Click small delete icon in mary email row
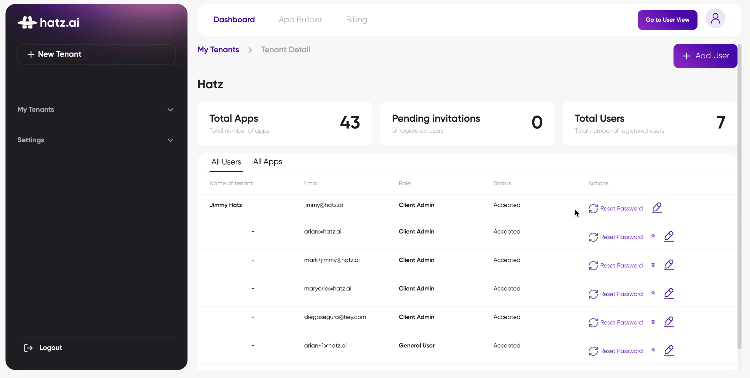The height and width of the screenshot is (378, 750). (653, 294)
